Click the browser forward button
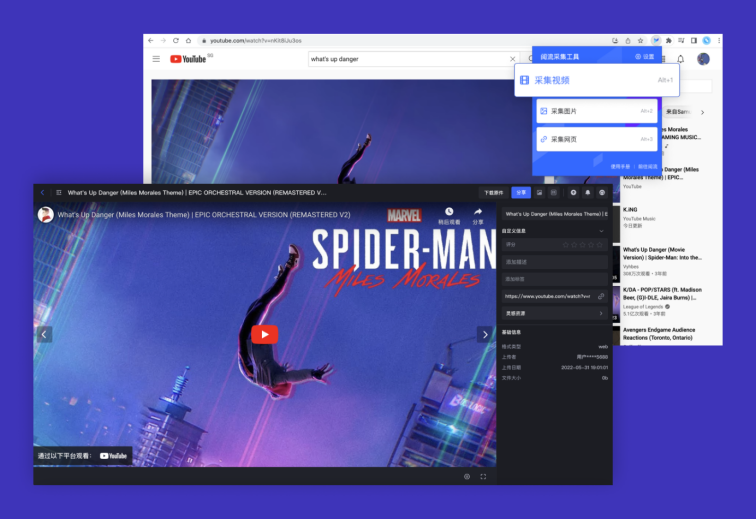Screen dimensions: 756x519 coord(163,41)
